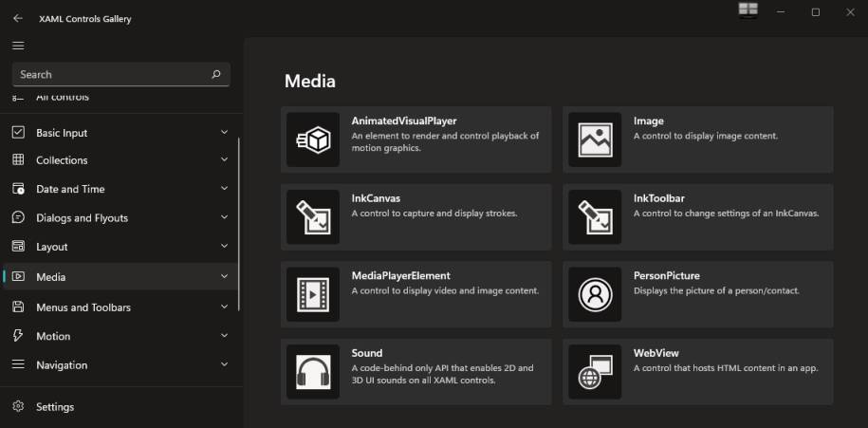Click the Media play icon in sidebar

click(18, 276)
